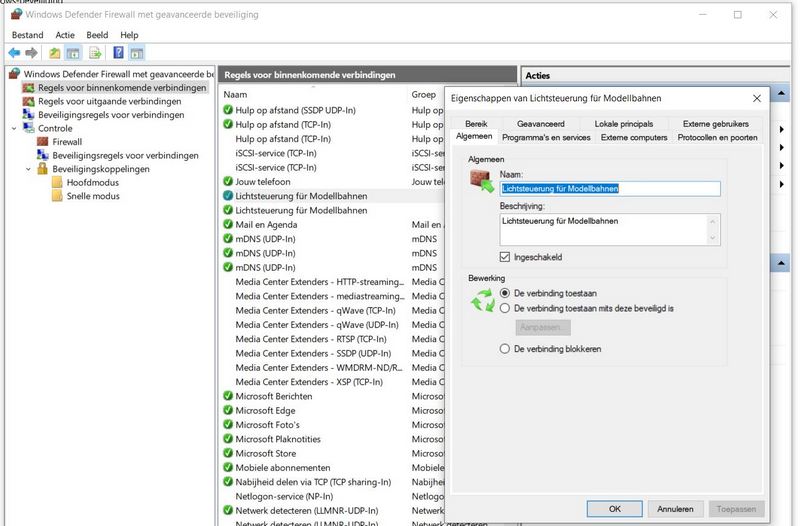Click the Beschrijving scrollbar down arrow
This screenshot has height=526, width=800.
click(713, 238)
